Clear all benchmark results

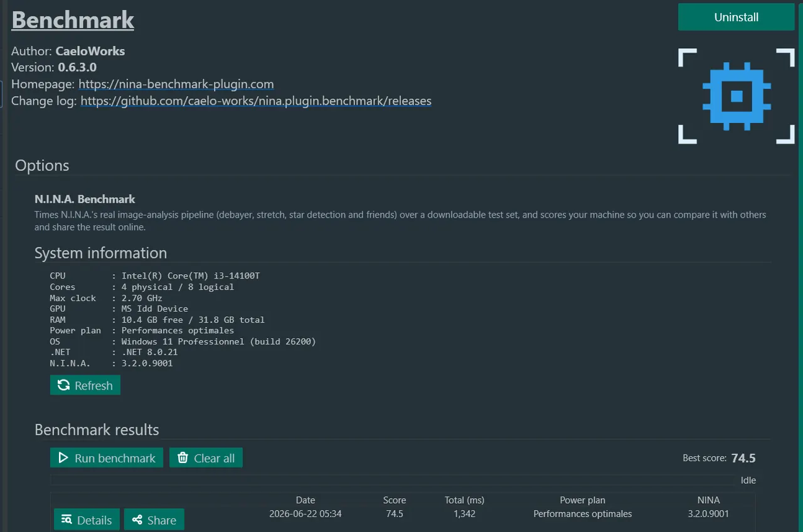(206, 458)
